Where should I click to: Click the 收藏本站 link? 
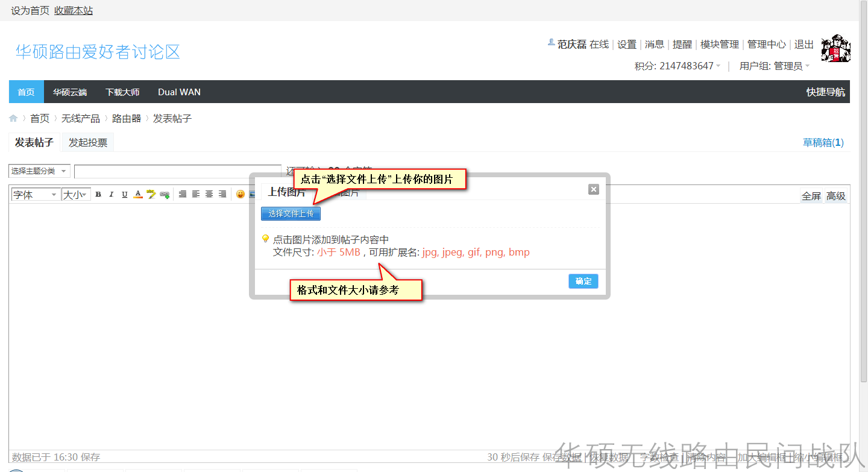[74, 10]
